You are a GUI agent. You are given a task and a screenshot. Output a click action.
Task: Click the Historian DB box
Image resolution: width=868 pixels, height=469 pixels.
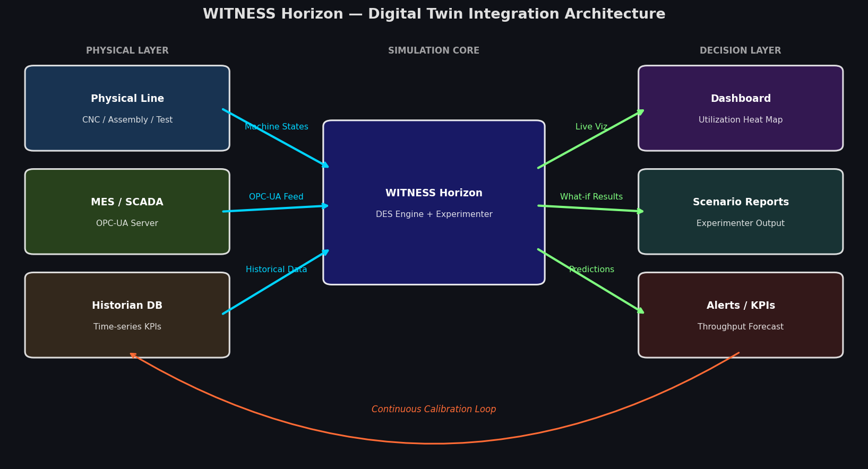tap(127, 315)
